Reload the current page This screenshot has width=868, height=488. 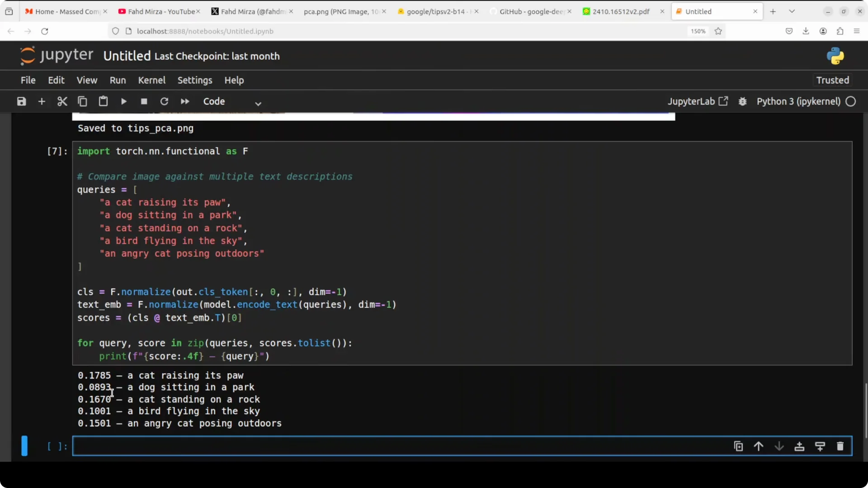pyautogui.click(x=44, y=31)
